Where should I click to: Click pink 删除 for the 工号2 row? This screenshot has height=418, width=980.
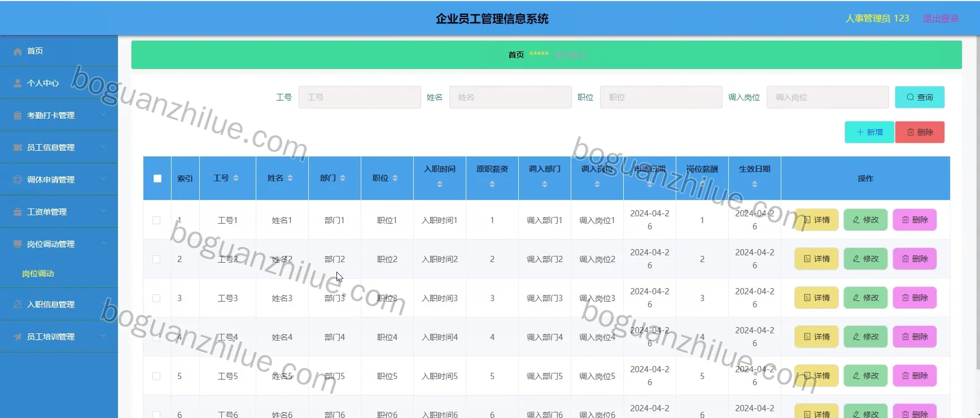pyautogui.click(x=915, y=259)
